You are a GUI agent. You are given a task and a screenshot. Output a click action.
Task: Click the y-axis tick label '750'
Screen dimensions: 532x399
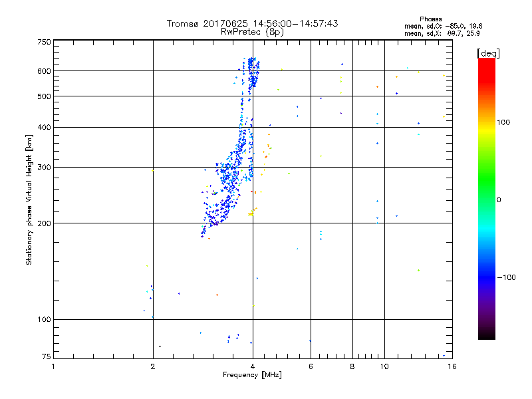44,42
